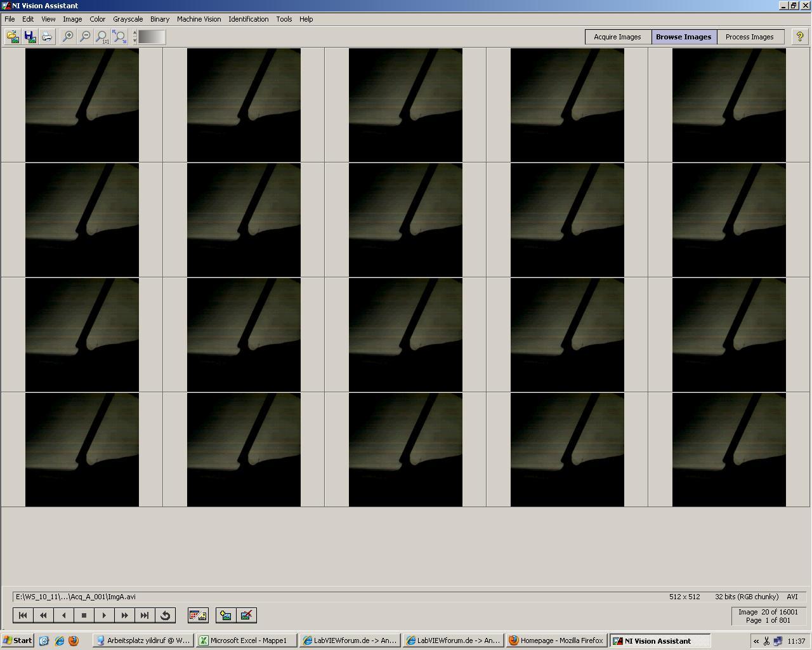Open the Windows Start menu
The width and height of the screenshot is (812, 650).
pyautogui.click(x=17, y=640)
